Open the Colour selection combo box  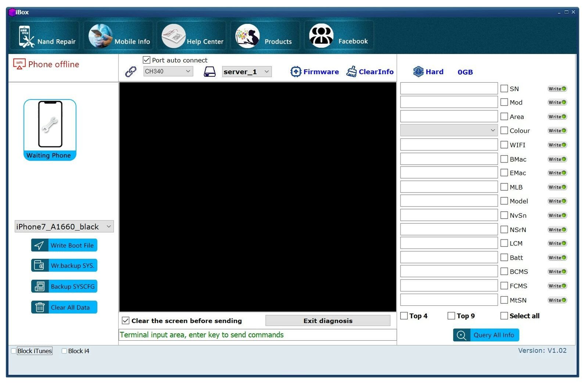(x=449, y=130)
